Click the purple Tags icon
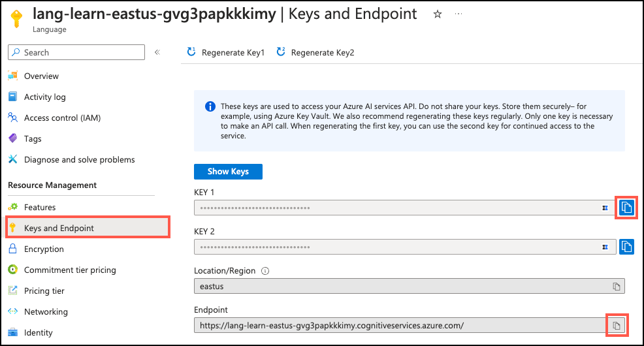644x346 pixels. click(12, 138)
